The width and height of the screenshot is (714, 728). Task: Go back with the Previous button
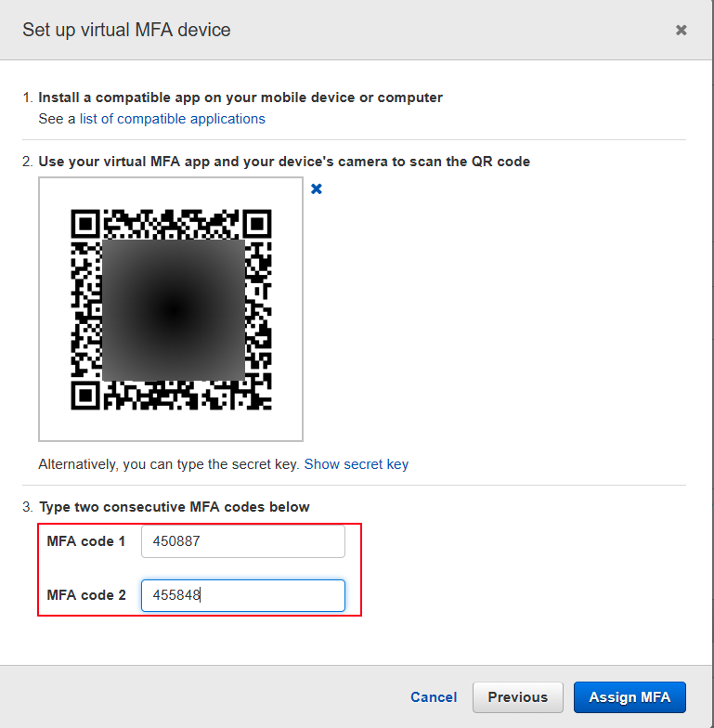coord(518,696)
